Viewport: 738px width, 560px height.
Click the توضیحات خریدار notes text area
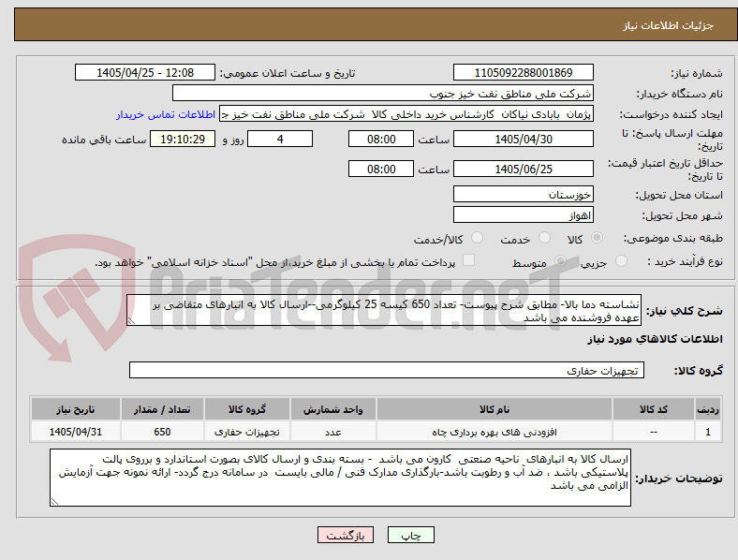coord(340,478)
